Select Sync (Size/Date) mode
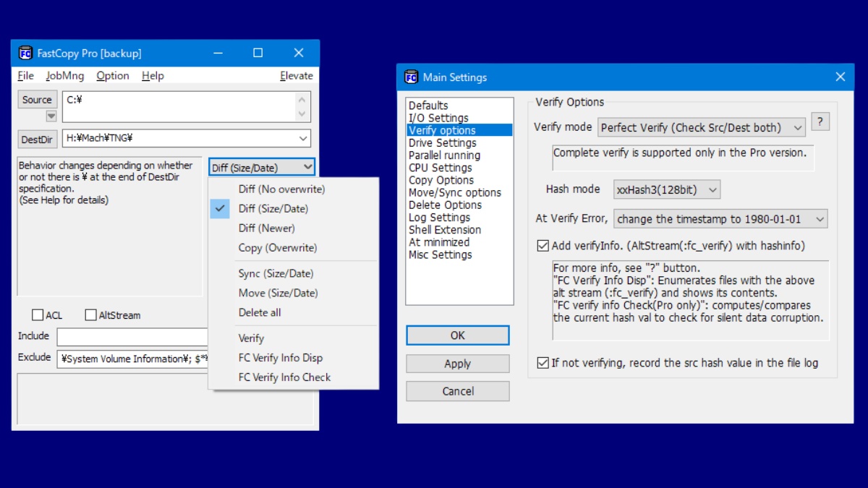This screenshot has height=488, width=868. click(293, 274)
